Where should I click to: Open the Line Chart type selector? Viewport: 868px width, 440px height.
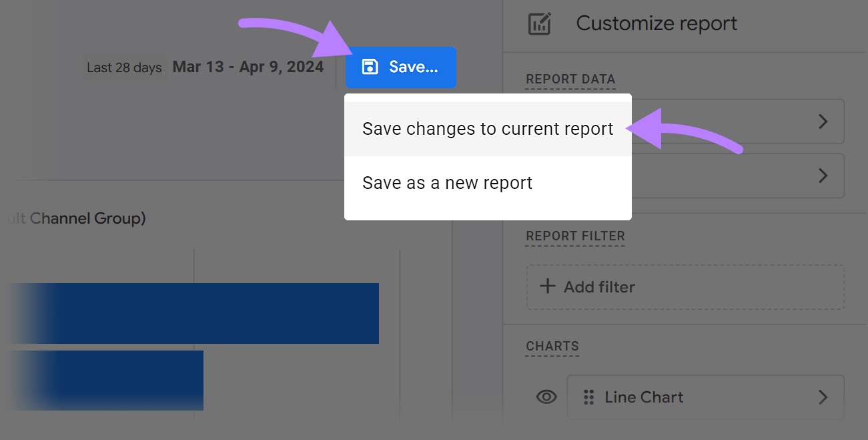645,397
